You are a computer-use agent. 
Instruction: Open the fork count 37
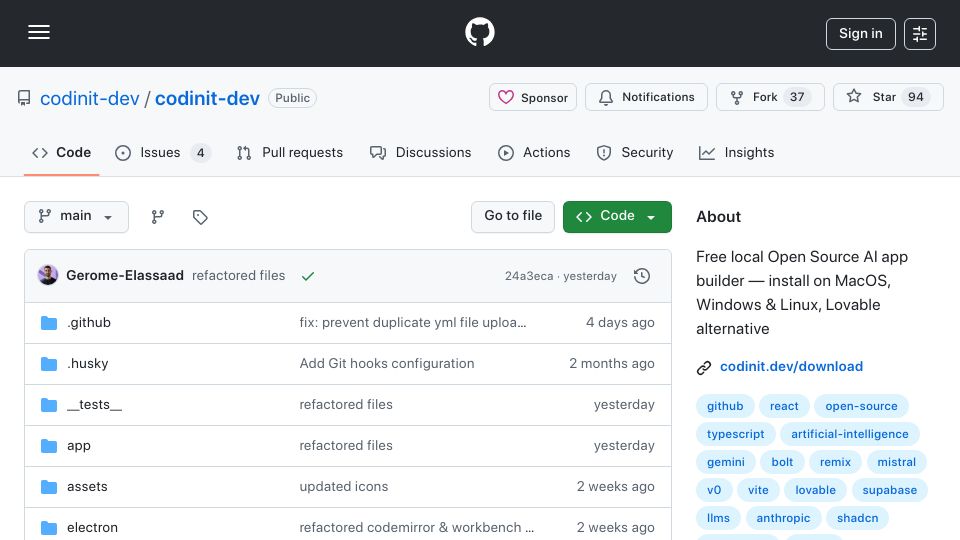(x=797, y=97)
